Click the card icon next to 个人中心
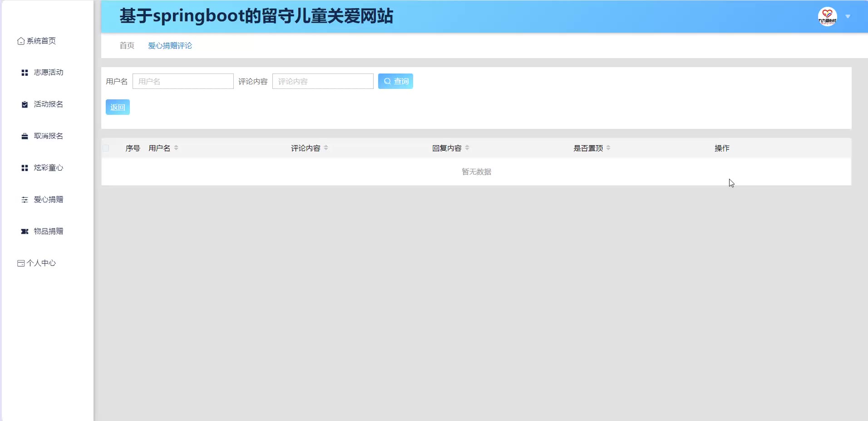This screenshot has width=868, height=421. [21, 263]
